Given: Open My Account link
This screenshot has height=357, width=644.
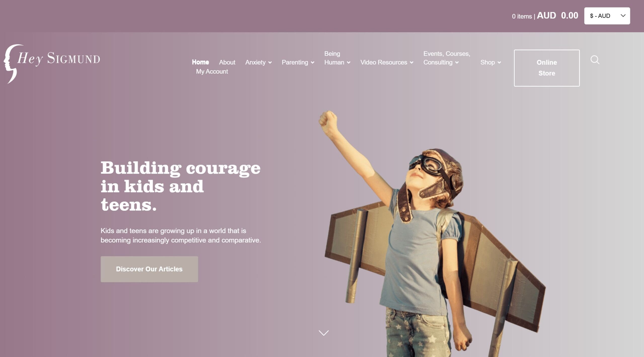Looking at the screenshot, I should pos(212,72).
